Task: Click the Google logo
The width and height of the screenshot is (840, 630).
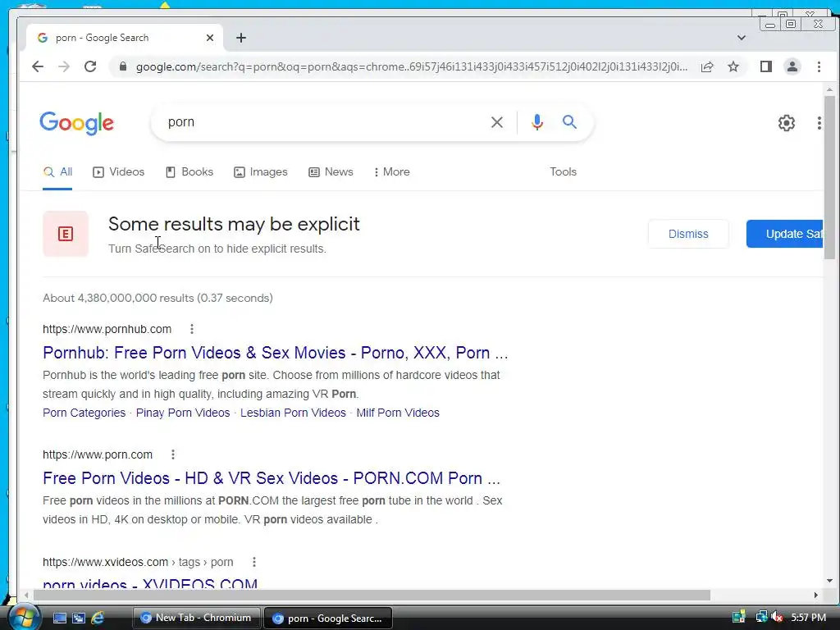Action: pos(76,123)
